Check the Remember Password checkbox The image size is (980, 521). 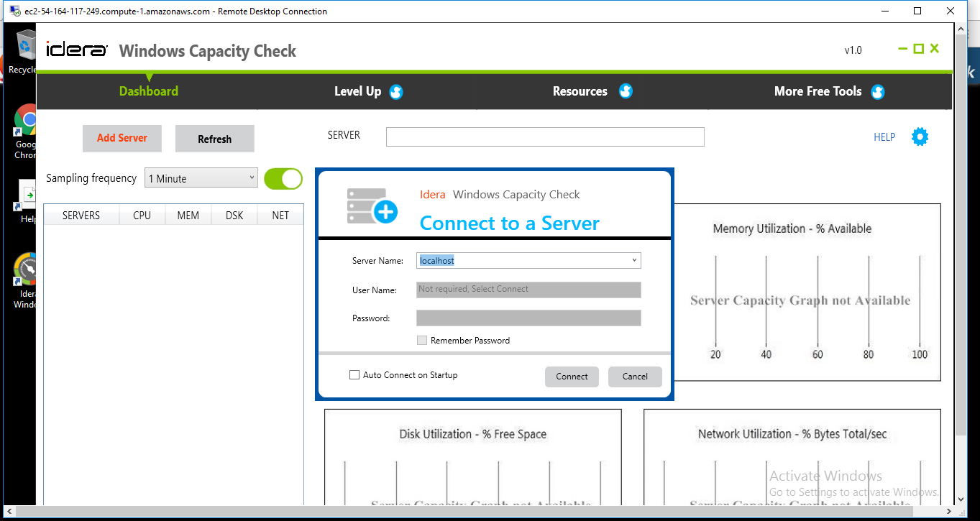click(x=422, y=340)
